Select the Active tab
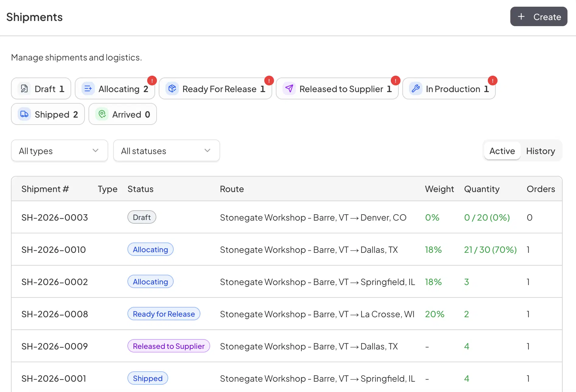This screenshot has height=392, width=576. (x=502, y=151)
